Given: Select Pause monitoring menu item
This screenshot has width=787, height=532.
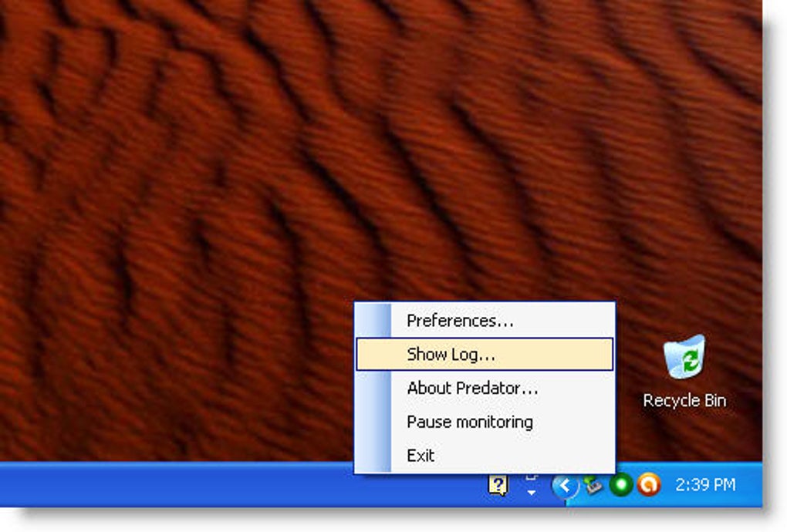Looking at the screenshot, I should [x=485, y=422].
